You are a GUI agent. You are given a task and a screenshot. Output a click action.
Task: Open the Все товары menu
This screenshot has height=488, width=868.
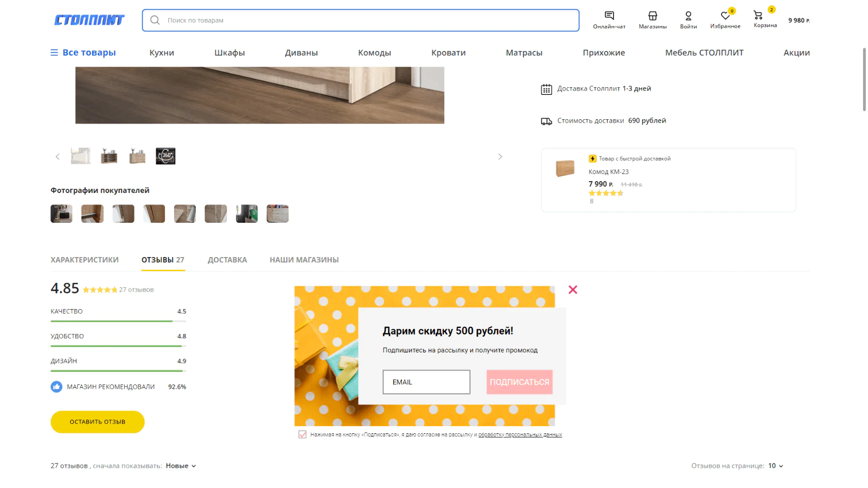pyautogui.click(x=83, y=53)
